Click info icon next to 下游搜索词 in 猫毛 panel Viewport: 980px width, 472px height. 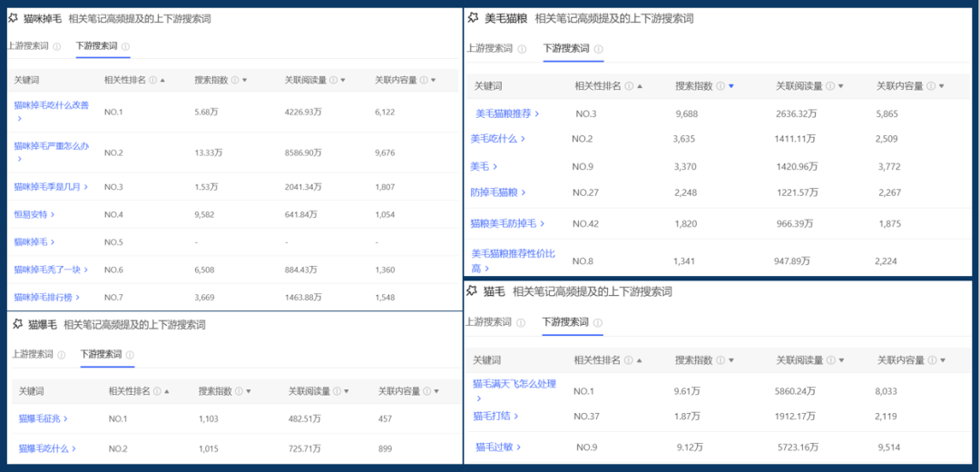pyautogui.click(x=597, y=322)
